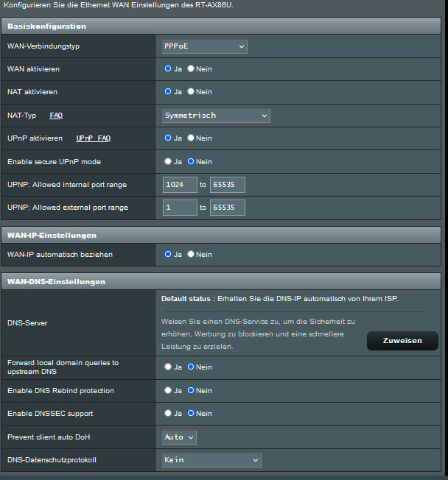Image resolution: width=448 pixels, height=480 pixels.
Task: Click the WAN-DNS-Einstellungen section header
Action: pos(221,282)
